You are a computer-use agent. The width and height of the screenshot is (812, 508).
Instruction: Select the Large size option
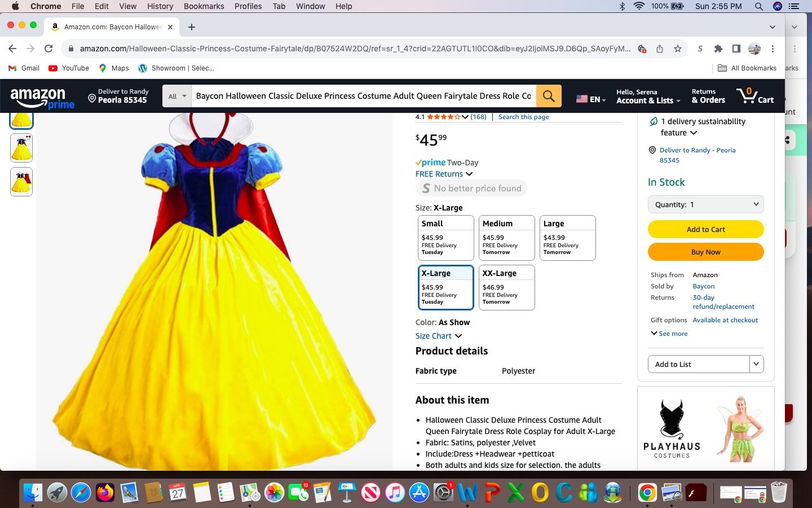[x=567, y=238]
